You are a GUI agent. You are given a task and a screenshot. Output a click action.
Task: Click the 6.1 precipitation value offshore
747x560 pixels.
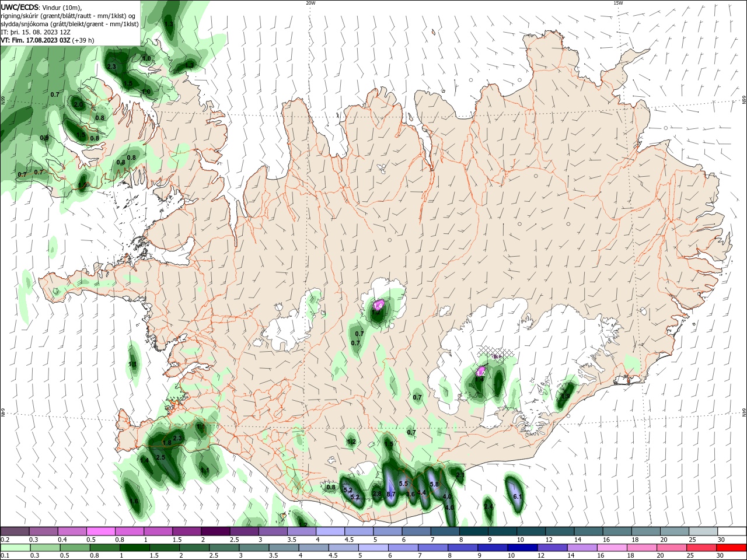(517, 496)
